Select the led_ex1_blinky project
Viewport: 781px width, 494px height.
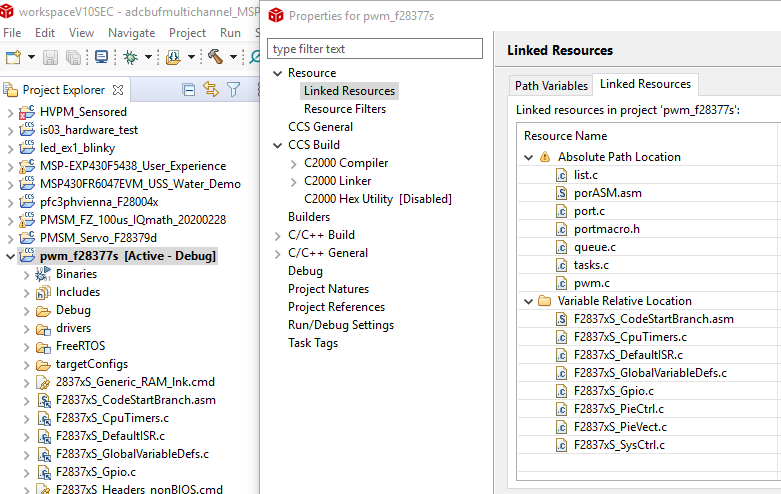(77, 148)
